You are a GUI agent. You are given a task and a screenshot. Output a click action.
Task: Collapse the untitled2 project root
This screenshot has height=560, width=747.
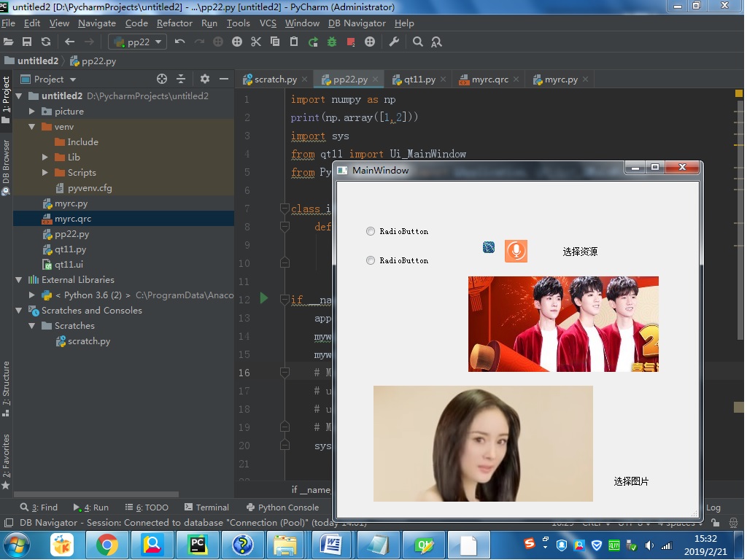coord(18,96)
